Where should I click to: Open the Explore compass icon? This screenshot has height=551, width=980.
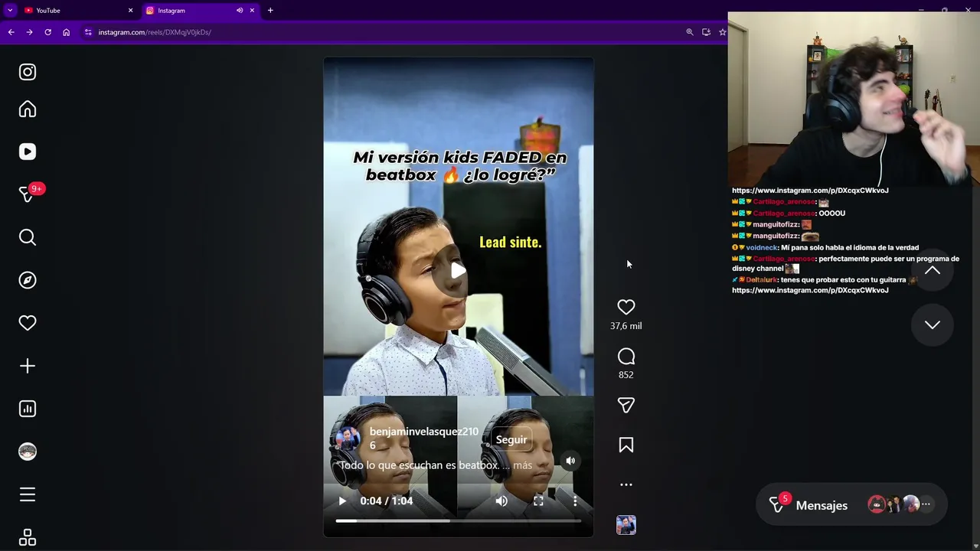(x=28, y=280)
